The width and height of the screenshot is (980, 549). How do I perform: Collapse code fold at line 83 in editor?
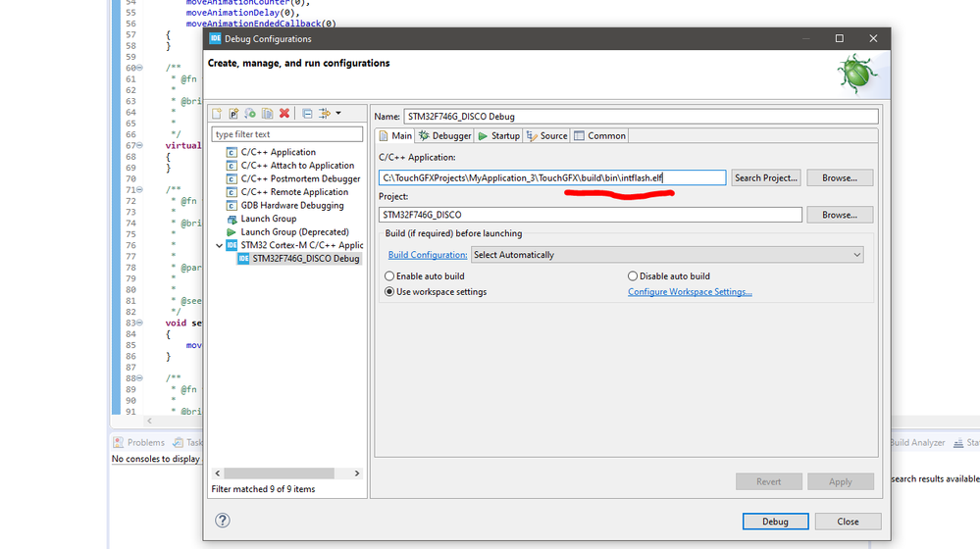140,323
